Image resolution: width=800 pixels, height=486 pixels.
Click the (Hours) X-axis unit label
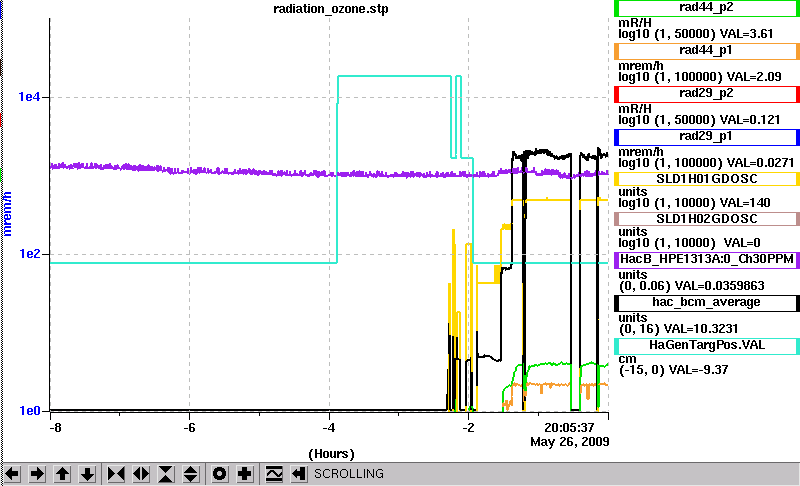331,453
